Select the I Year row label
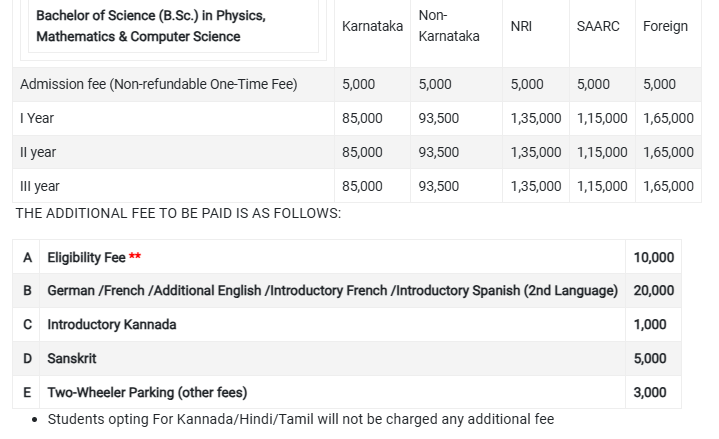 click(x=37, y=118)
